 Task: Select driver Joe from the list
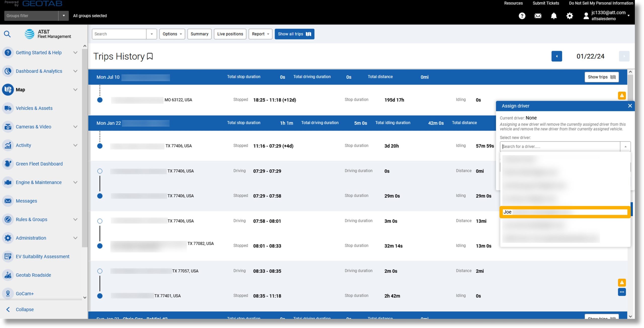(x=565, y=212)
